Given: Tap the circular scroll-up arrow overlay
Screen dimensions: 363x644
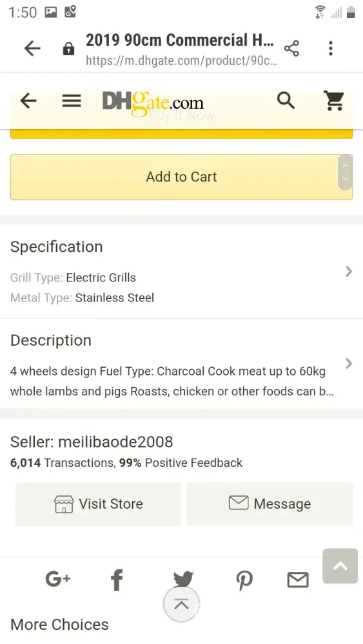Looking at the screenshot, I should click(181, 604).
